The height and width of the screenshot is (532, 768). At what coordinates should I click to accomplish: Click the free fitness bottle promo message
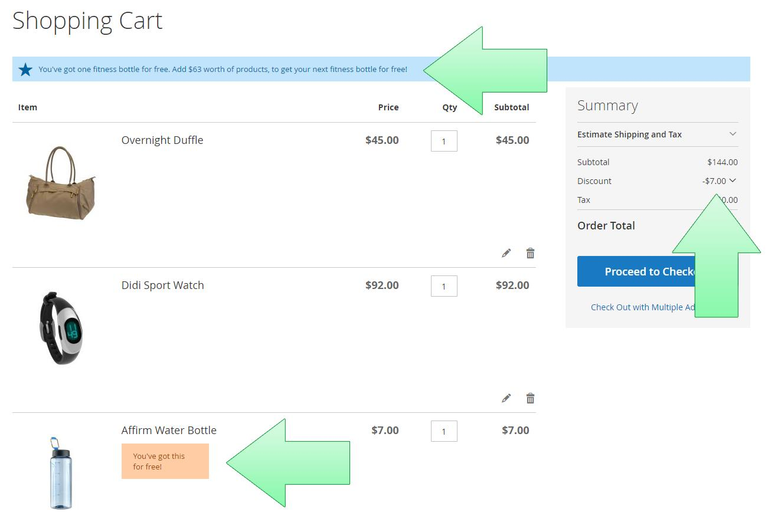click(223, 70)
